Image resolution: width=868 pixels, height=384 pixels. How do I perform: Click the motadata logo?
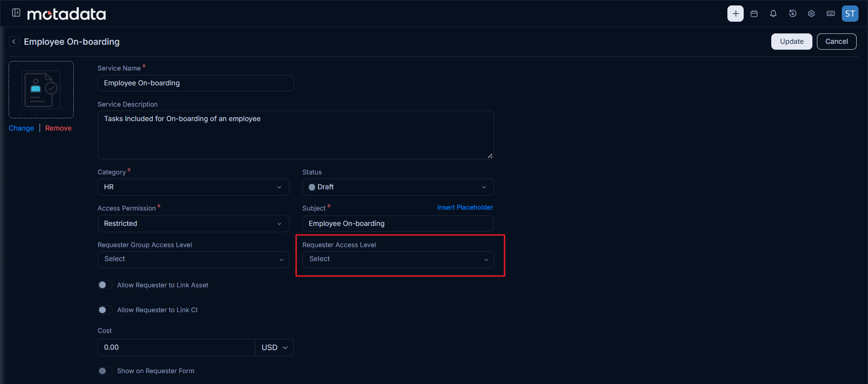point(66,14)
